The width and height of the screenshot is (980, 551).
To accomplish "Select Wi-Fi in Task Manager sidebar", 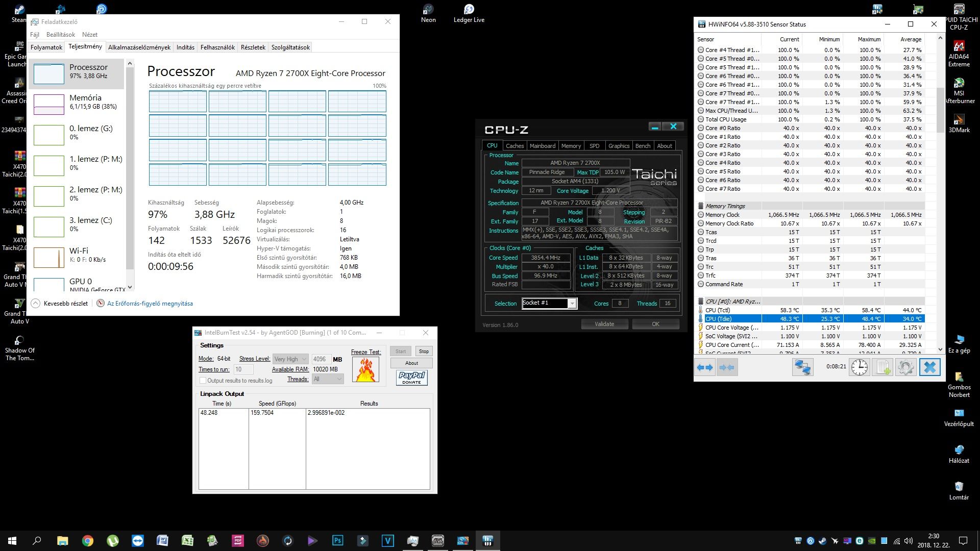I will (77, 257).
